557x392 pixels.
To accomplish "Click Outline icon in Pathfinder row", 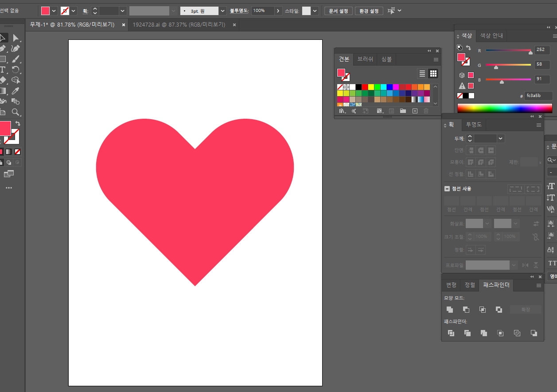I will pos(517,333).
